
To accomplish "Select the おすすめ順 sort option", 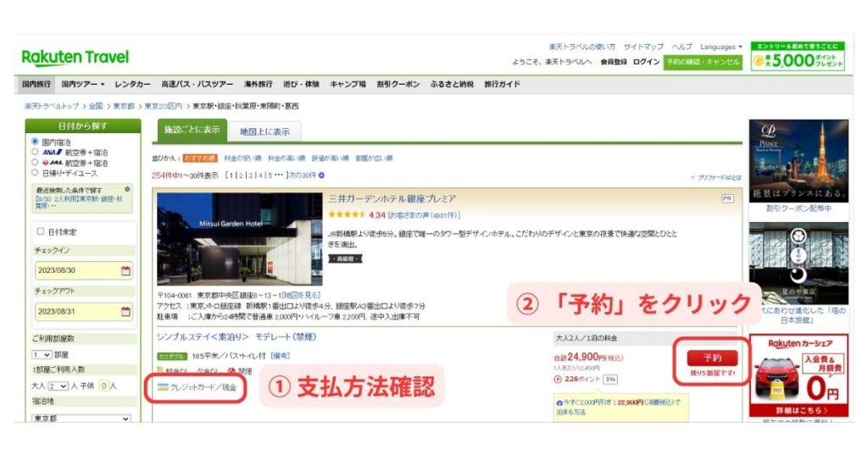I will tap(200, 158).
